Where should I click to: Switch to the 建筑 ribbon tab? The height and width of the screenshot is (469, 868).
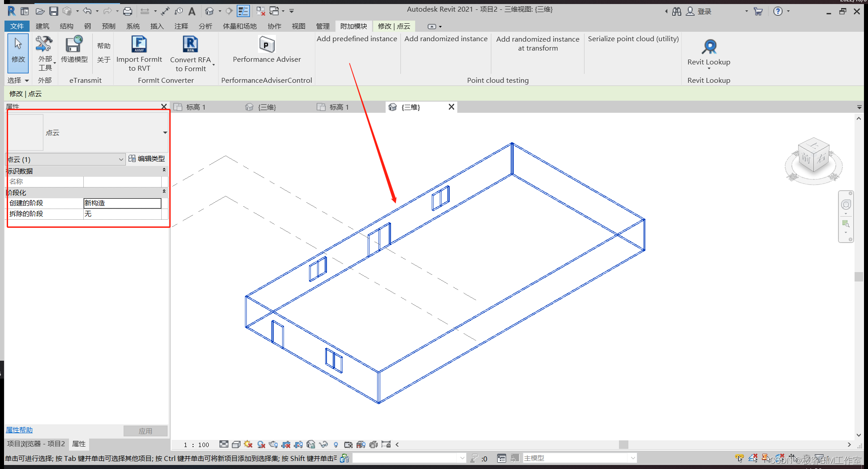click(x=43, y=26)
